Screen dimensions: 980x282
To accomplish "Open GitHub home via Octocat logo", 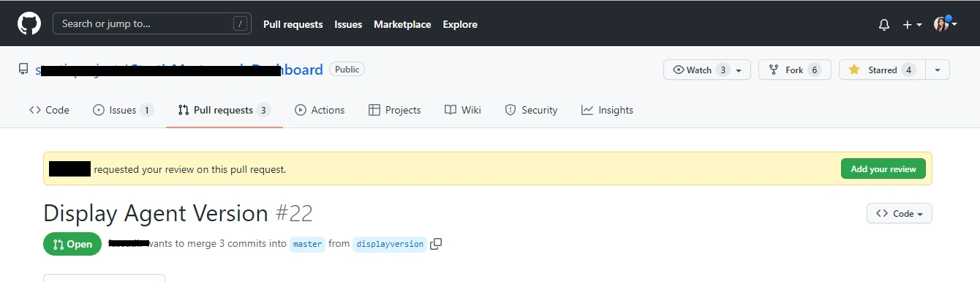I will (29, 23).
